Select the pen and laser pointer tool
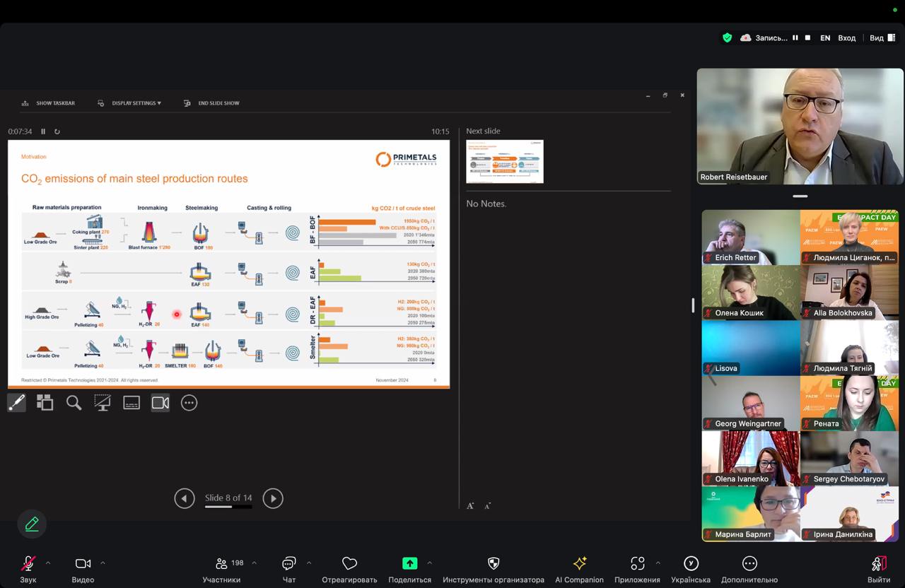This screenshot has height=588, width=905. pyautogui.click(x=16, y=403)
